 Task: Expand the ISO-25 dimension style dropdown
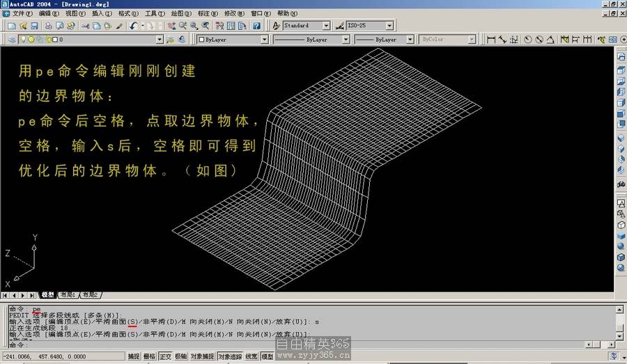click(x=389, y=26)
